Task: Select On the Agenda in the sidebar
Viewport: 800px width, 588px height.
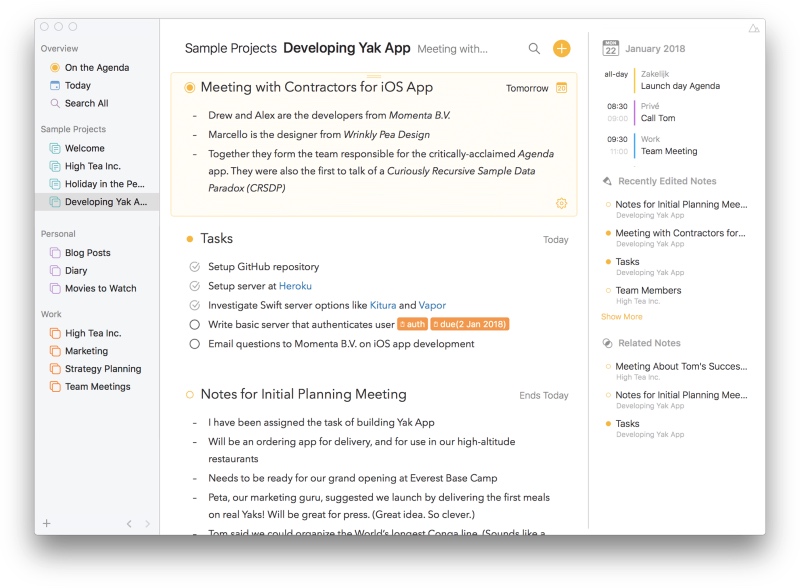Action: coord(96,68)
